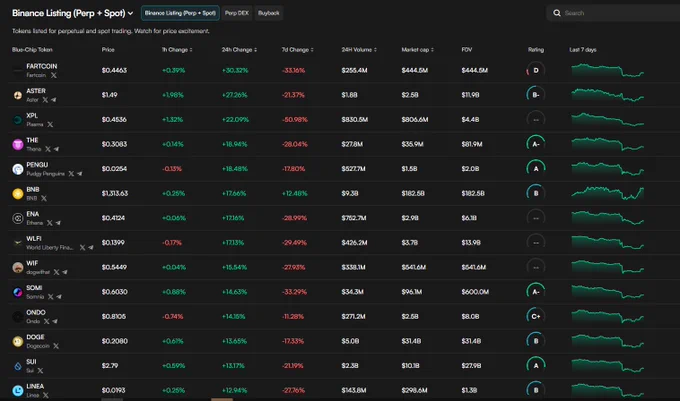The width and height of the screenshot is (680, 401).
Task: Open SOMI Somnia's X link icon
Action: point(50,297)
